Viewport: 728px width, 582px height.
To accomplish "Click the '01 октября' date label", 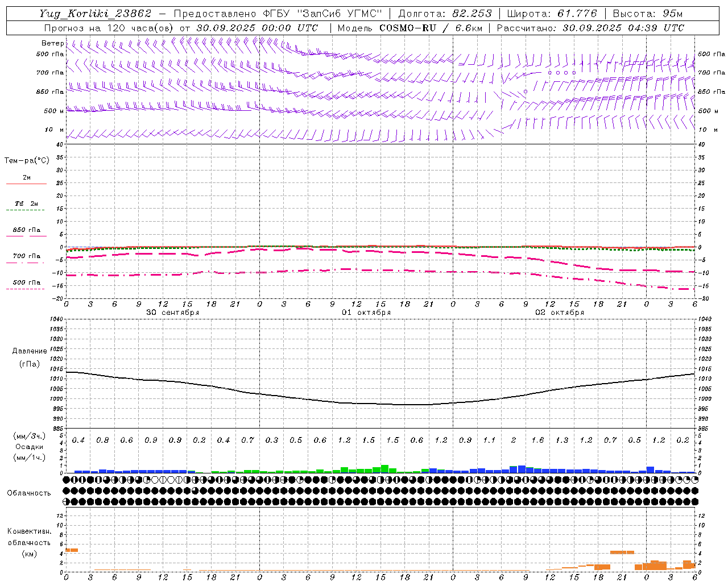I will pyautogui.click(x=366, y=313).
